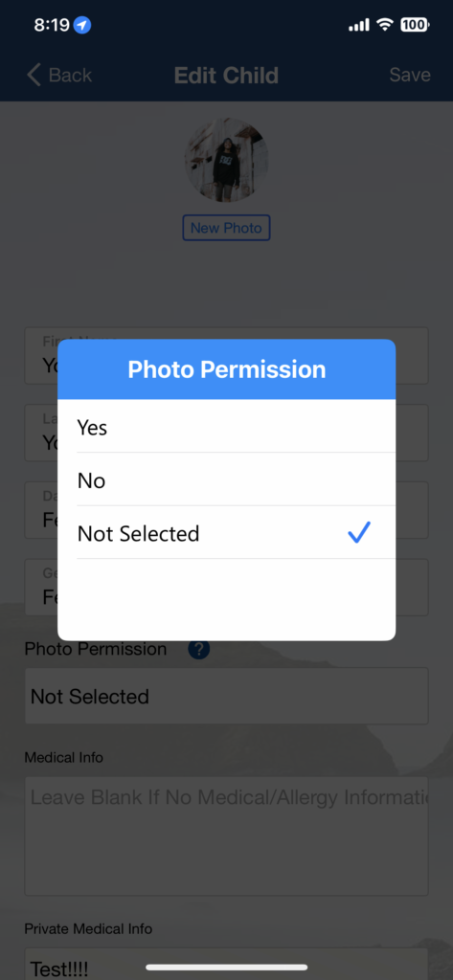This screenshot has height=980, width=453.
Task: Tap the child's circular profile photo
Action: click(x=226, y=160)
